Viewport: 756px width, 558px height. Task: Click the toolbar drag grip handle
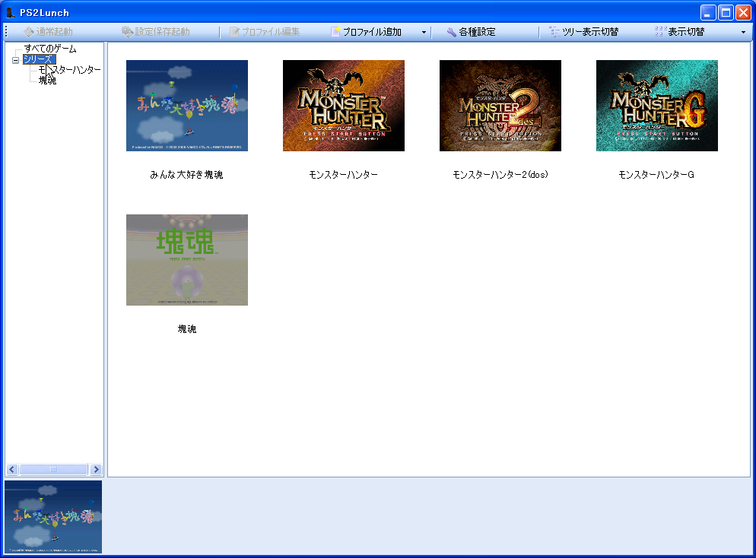pos(6,32)
